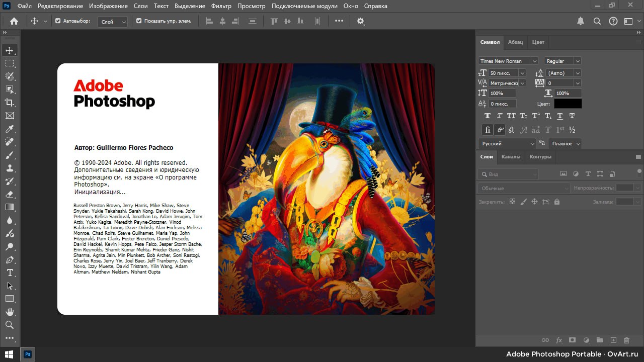Open the Символ panel menu icon
Screen dimensions: 644x362
[638, 43]
